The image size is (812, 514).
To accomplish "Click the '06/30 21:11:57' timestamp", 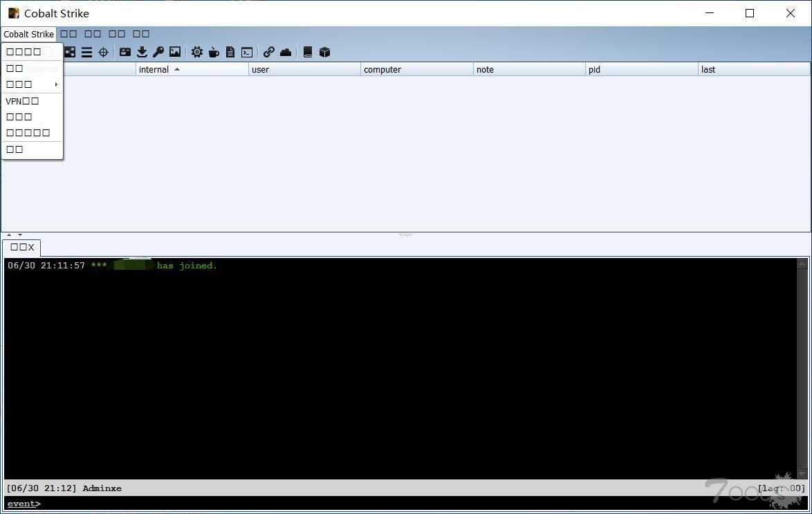I will coord(46,265).
